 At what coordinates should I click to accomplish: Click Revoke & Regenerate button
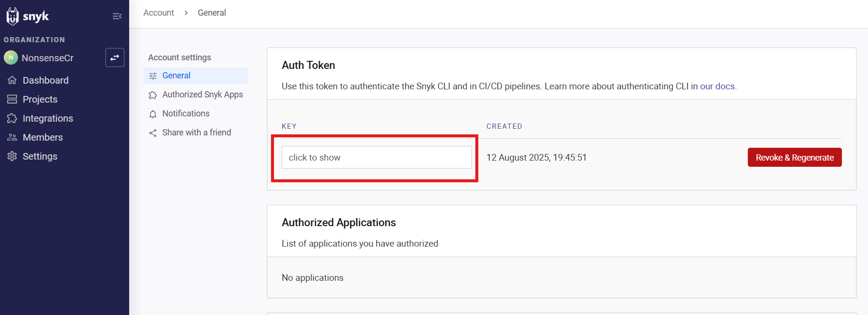click(794, 157)
